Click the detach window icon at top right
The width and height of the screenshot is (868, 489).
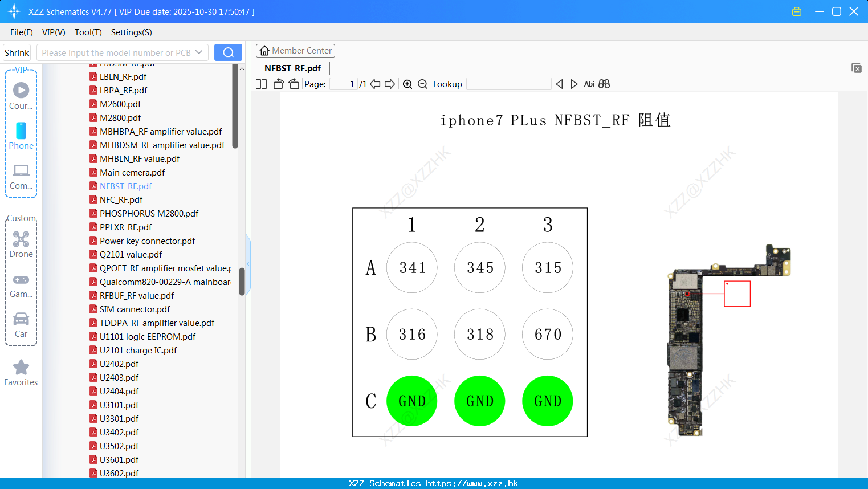[x=856, y=68]
